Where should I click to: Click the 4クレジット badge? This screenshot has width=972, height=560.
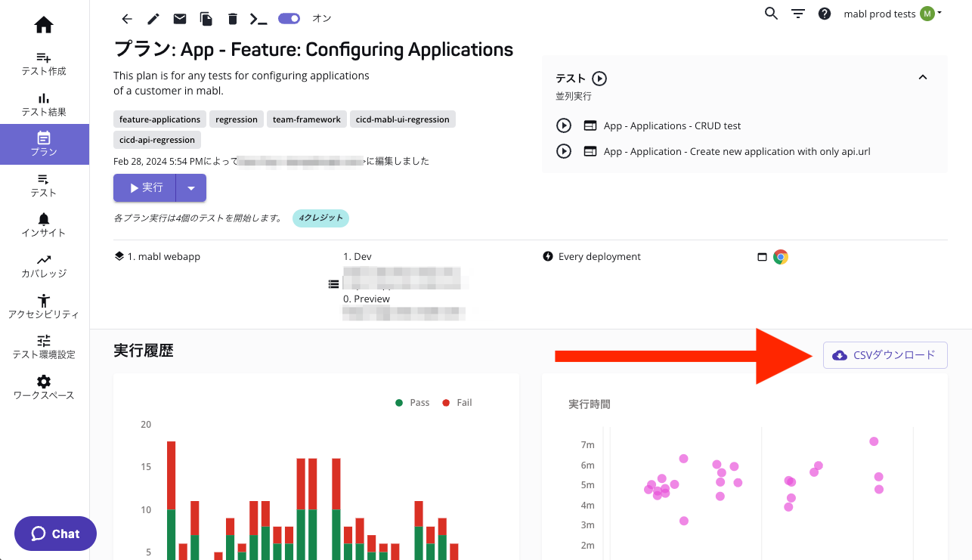tap(320, 218)
